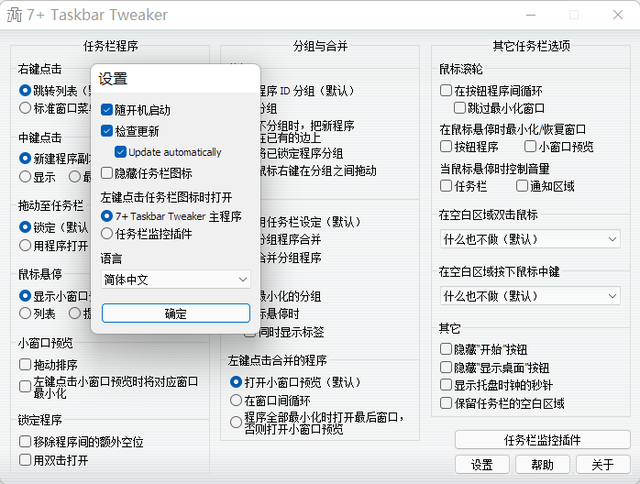Enable 显示托盘时钟的秒针 checkbox
Viewport: 640px width, 484px height.
click(446, 385)
